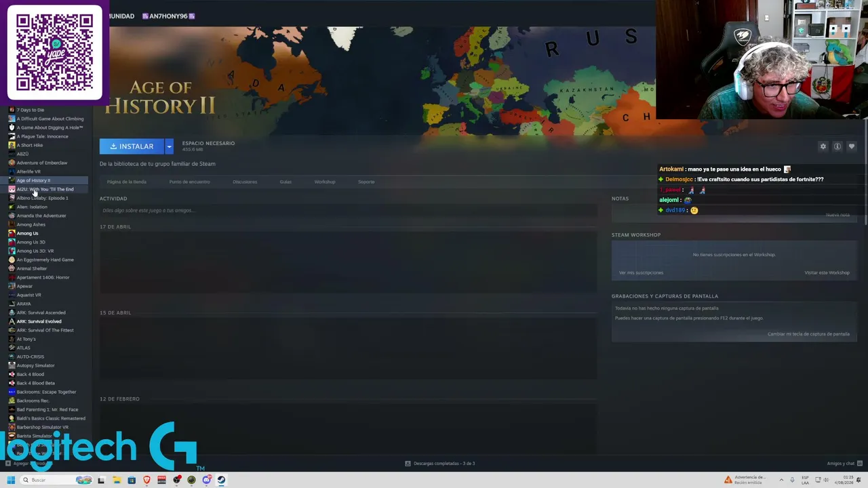Switch to the Guías tab

pos(285,182)
